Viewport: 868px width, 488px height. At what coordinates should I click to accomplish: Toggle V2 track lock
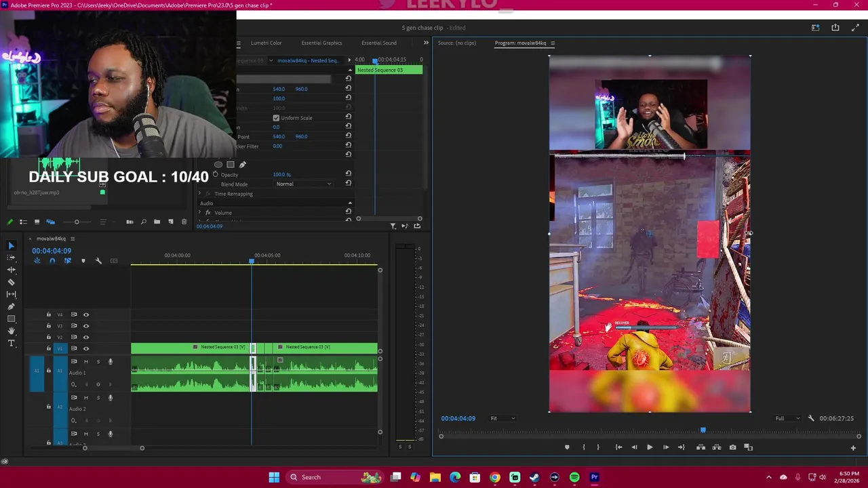48,337
